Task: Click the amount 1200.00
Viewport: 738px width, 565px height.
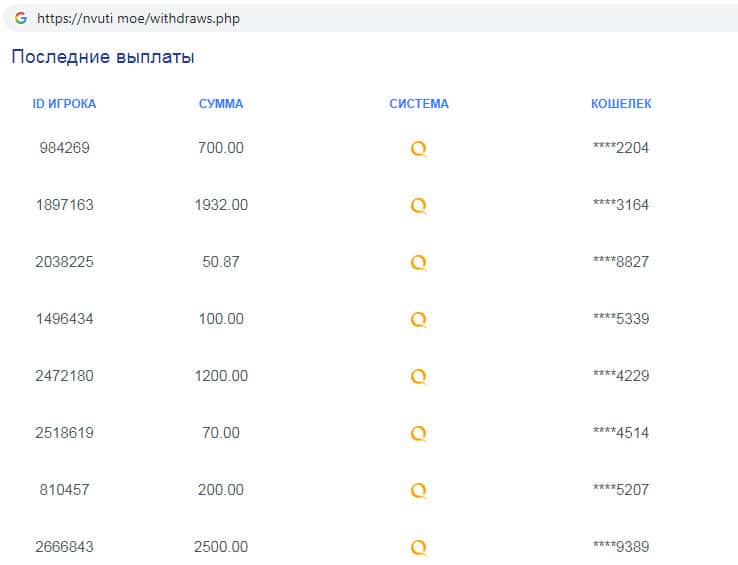Action: (221, 376)
